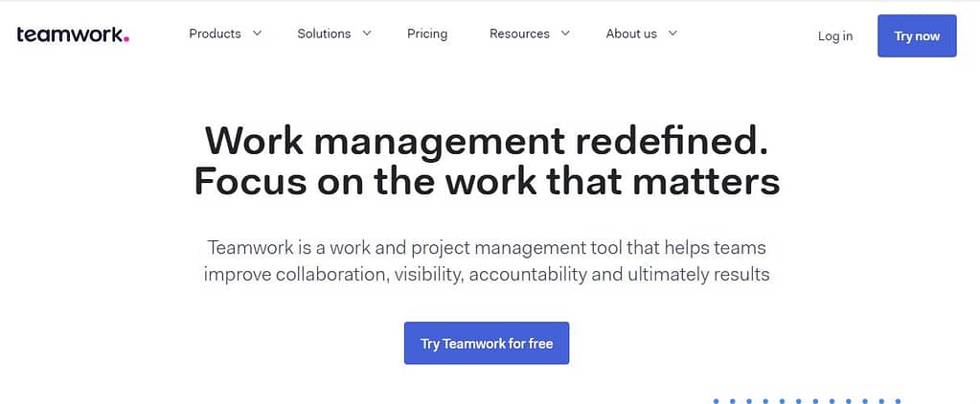Expand the Products chevron arrow
This screenshot has height=404, width=980.
click(x=257, y=34)
